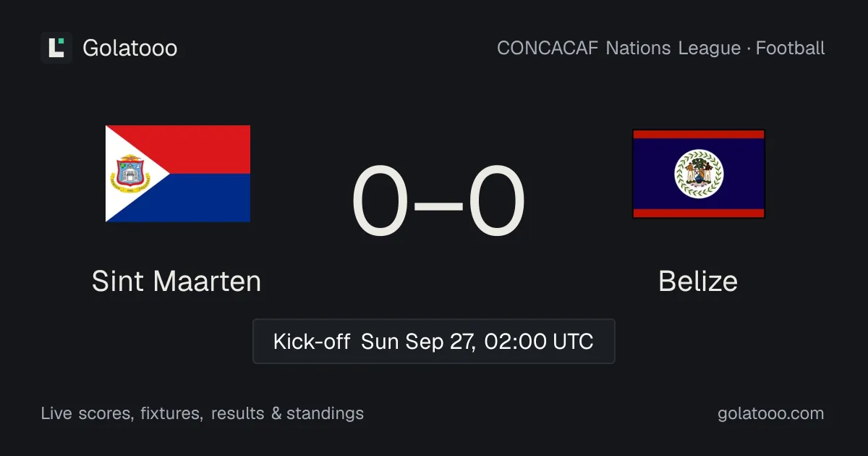Open the Sint Maarten flag image
Image resolution: width=868 pixels, height=456 pixels.
pyautogui.click(x=178, y=174)
